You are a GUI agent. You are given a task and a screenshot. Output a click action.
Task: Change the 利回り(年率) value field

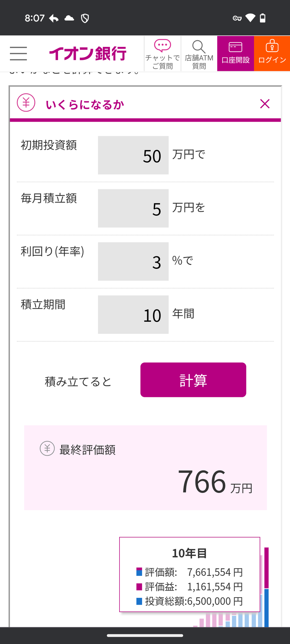coord(133,261)
